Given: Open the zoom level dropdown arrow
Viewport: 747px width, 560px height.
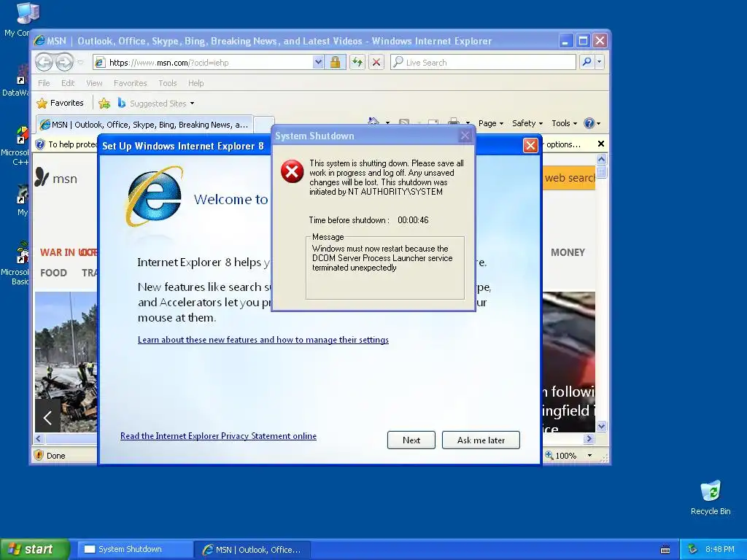Looking at the screenshot, I should click(589, 456).
